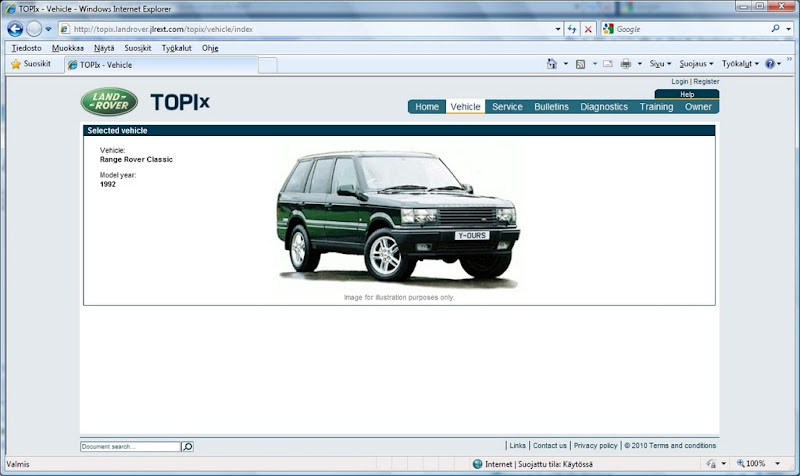Open the Suojaus command bar menu
The width and height of the screenshot is (800, 476).
696,64
